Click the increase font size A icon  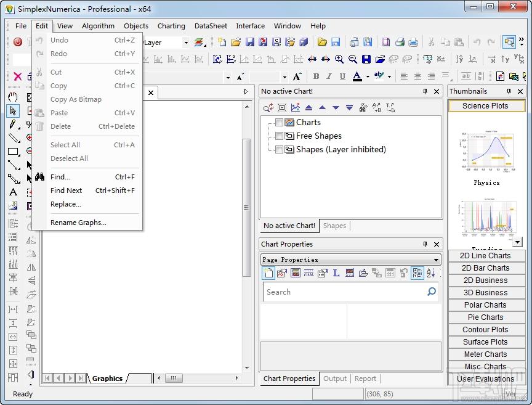297,76
